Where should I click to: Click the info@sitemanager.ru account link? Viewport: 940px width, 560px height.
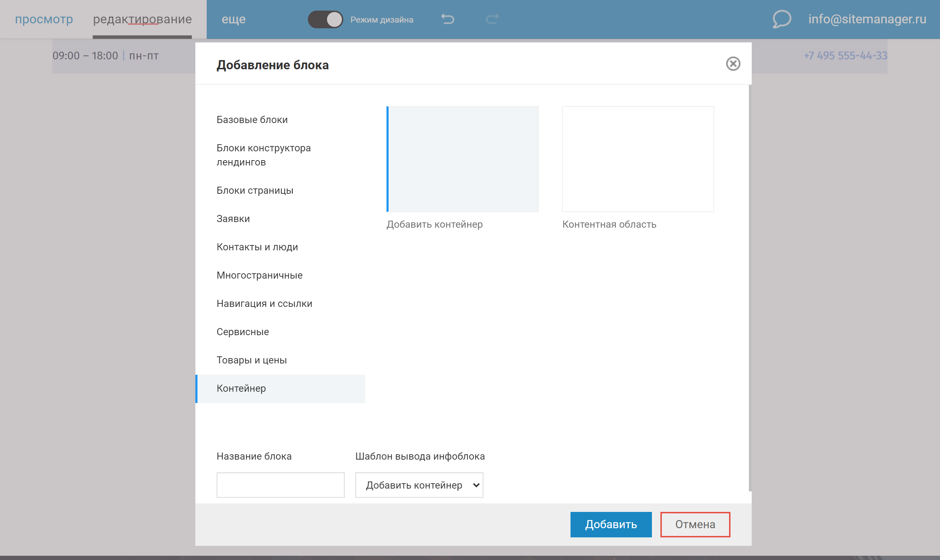(x=867, y=19)
